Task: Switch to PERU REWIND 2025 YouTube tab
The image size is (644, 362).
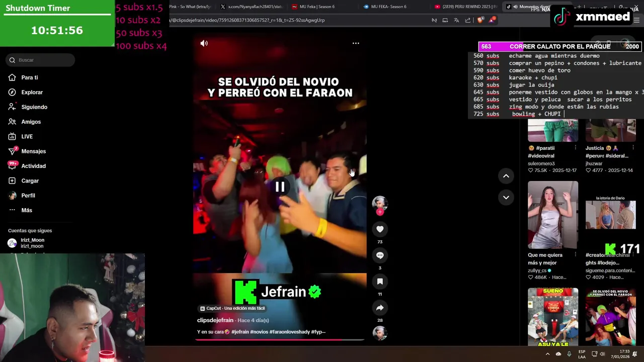Action: tap(466, 7)
